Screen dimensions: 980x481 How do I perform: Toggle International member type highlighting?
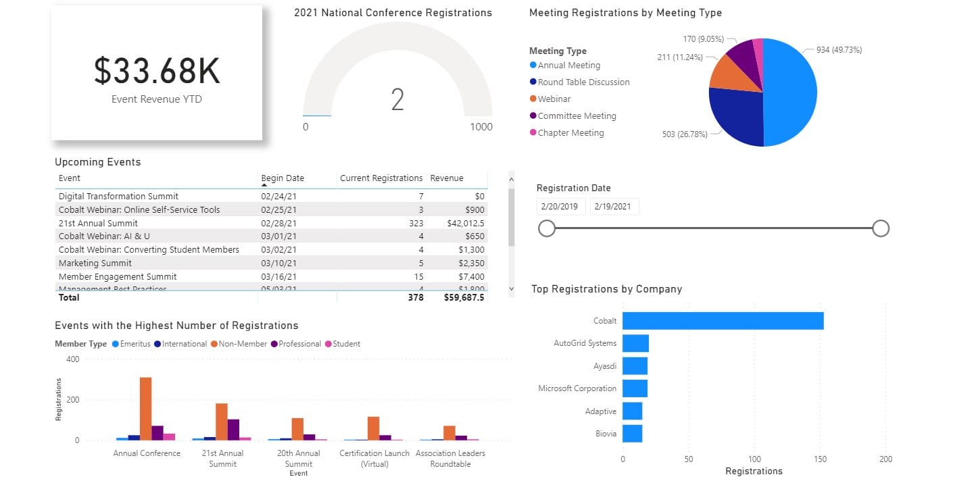click(157, 344)
